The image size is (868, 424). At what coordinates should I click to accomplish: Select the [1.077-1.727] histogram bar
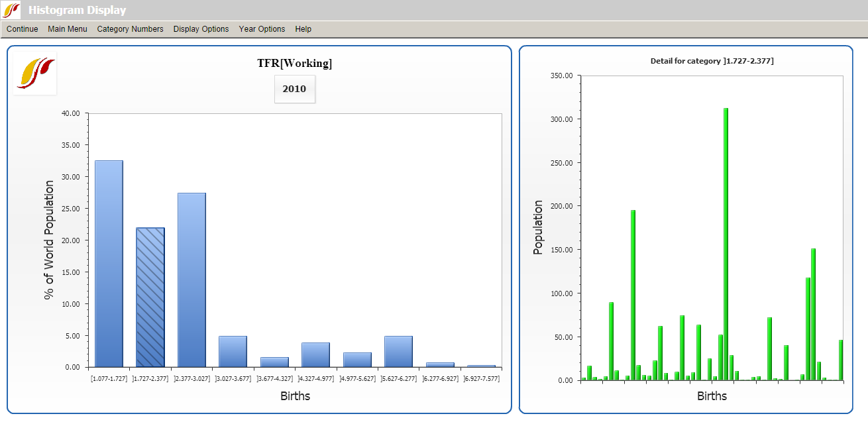(109, 265)
